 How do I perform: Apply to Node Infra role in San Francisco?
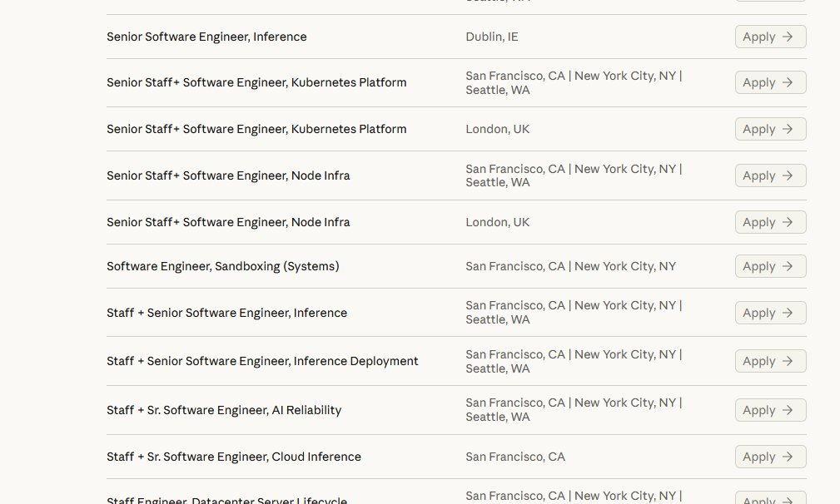(770, 175)
